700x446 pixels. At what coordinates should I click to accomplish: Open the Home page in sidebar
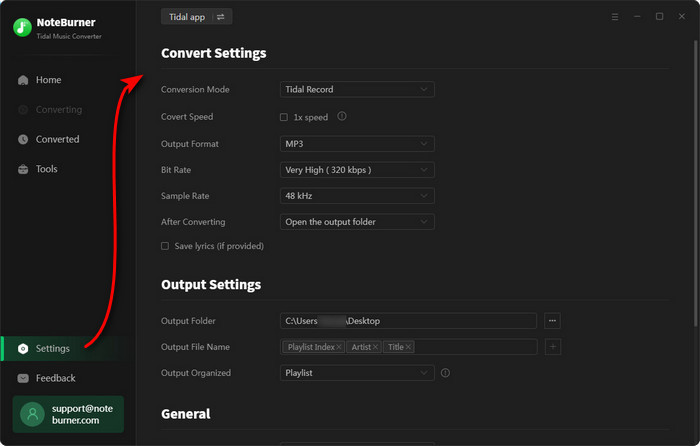(49, 80)
